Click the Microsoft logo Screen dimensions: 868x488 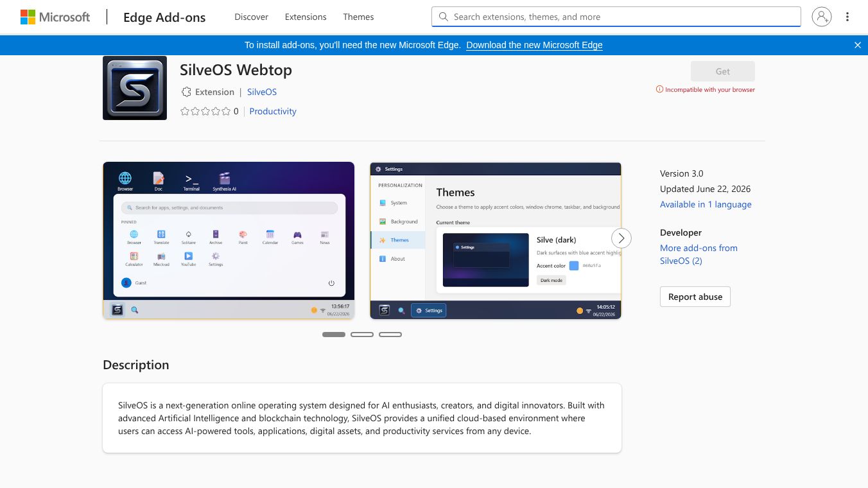coord(55,17)
